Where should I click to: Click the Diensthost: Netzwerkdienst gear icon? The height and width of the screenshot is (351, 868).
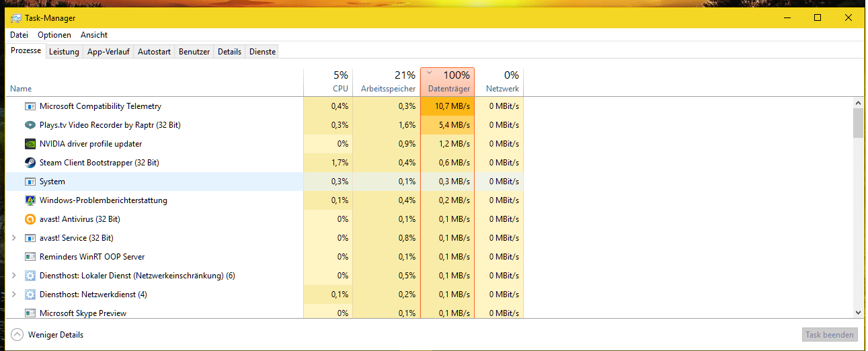[x=30, y=295]
